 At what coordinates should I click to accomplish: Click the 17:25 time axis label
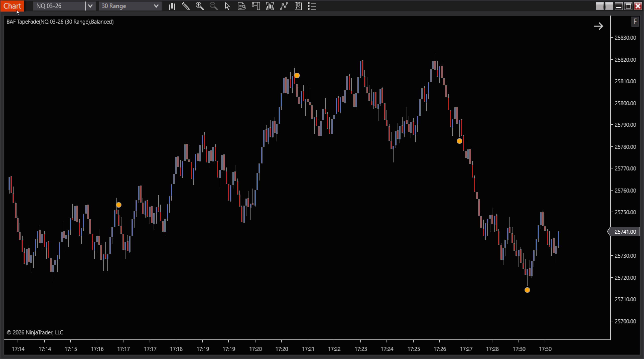coord(414,349)
